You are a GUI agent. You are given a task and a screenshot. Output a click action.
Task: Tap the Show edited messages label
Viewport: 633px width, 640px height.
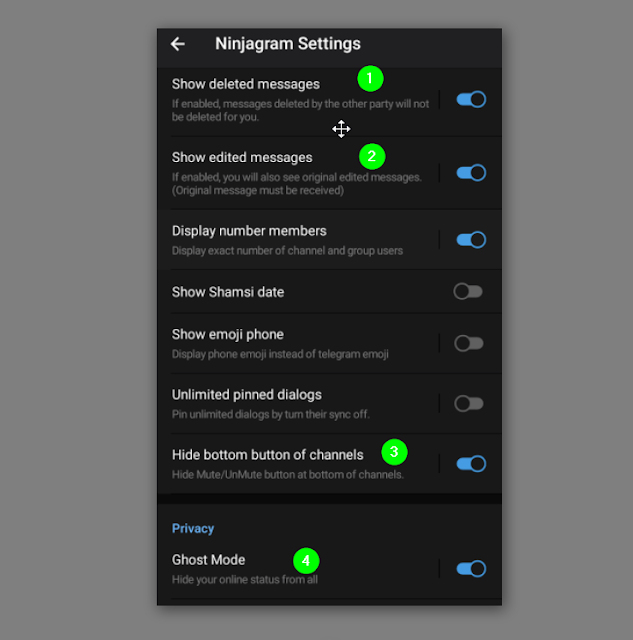(242, 158)
